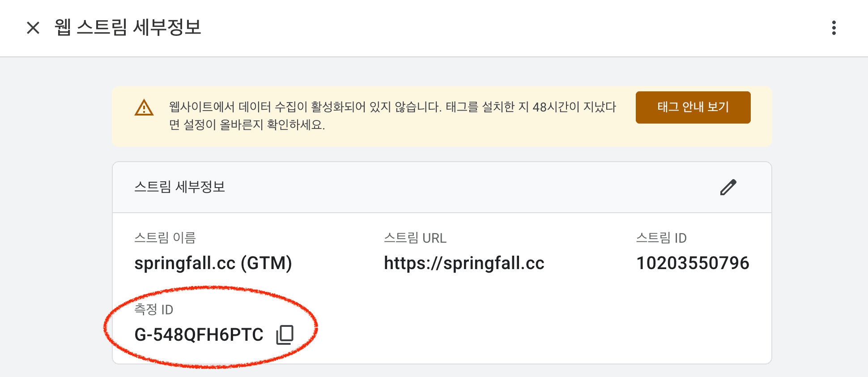This screenshot has width=868, height=377.
Task: Close the web stream details panel
Action: click(x=33, y=28)
